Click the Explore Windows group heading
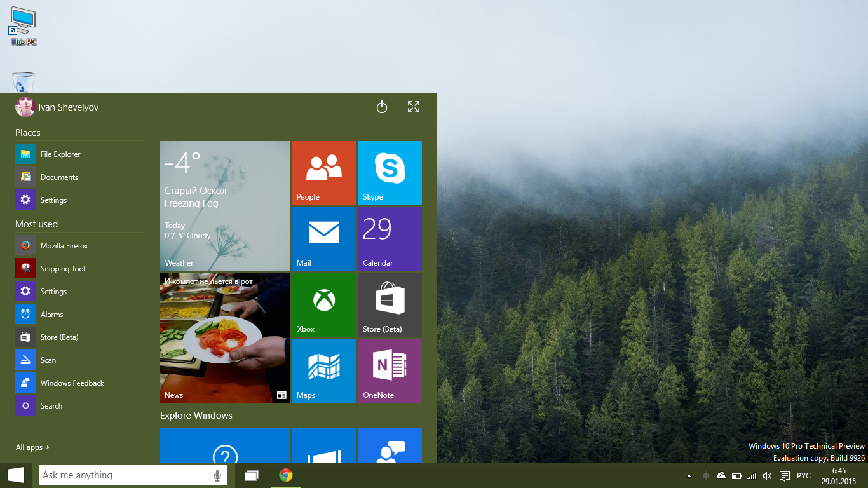This screenshot has height=488, width=868. 196,416
